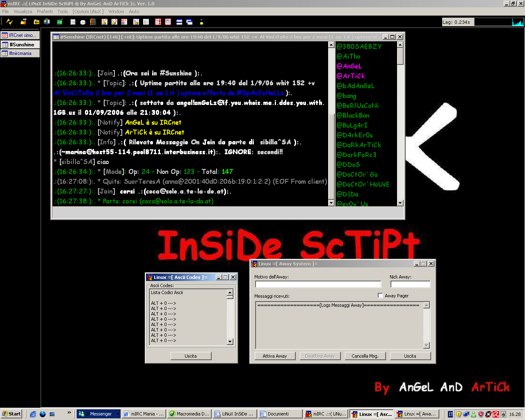Open the URL list toolbar icon
Screen dimensions: 525x420
168,22
